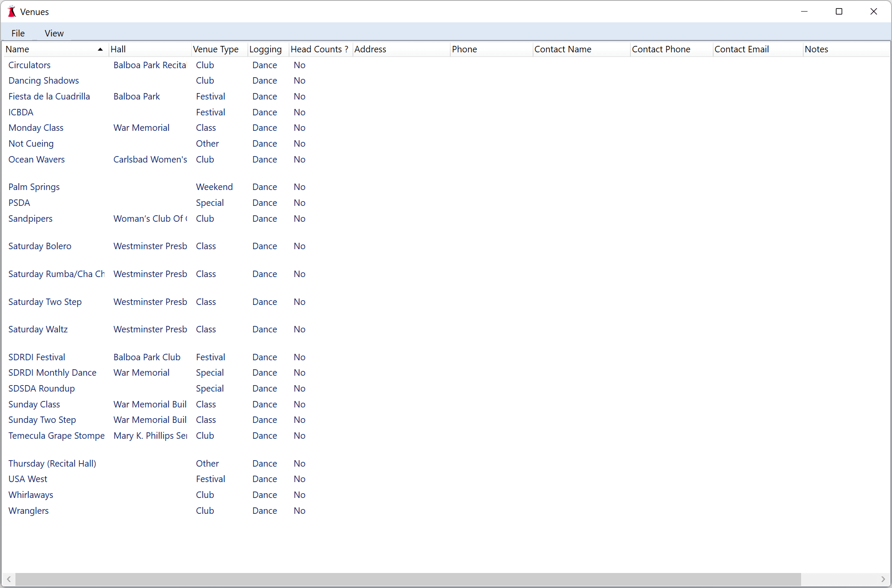Sort by the Address column header
This screenshot has width=892, height=588.
tap(401, 49)
